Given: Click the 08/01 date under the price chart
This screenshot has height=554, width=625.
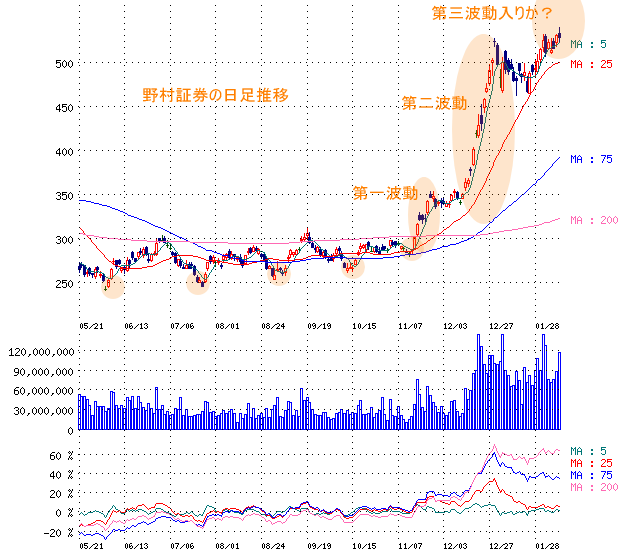Looking at the screenshot, I should tap(228, 326).
